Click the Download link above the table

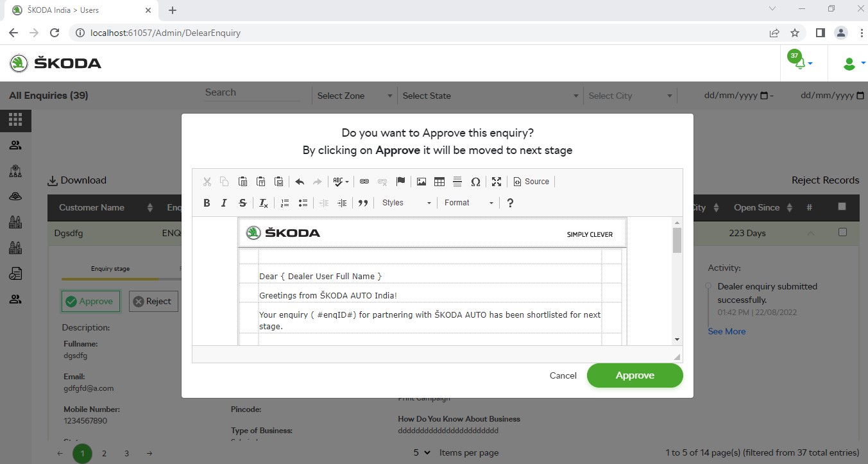[77, 180]
